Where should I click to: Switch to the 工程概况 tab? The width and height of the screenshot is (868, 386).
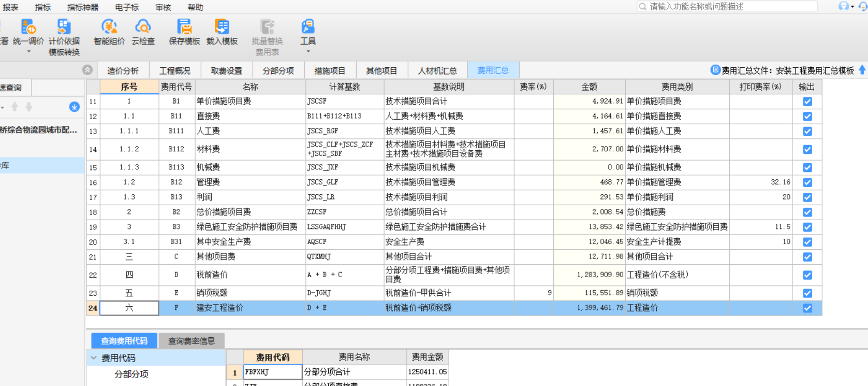[175, 70]
